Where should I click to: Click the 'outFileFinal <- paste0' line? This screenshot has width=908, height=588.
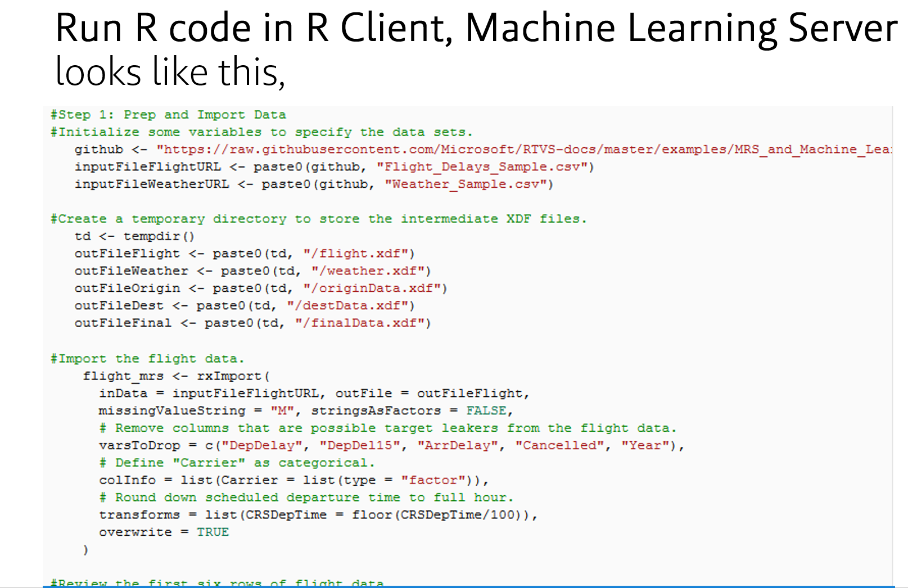(x=252, y=323)
